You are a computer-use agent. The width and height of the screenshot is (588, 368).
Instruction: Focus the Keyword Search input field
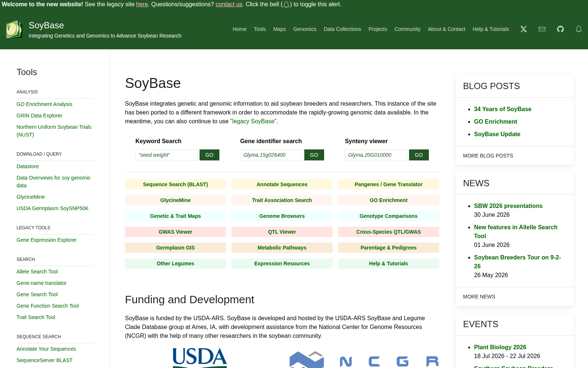tap(166, 155)
